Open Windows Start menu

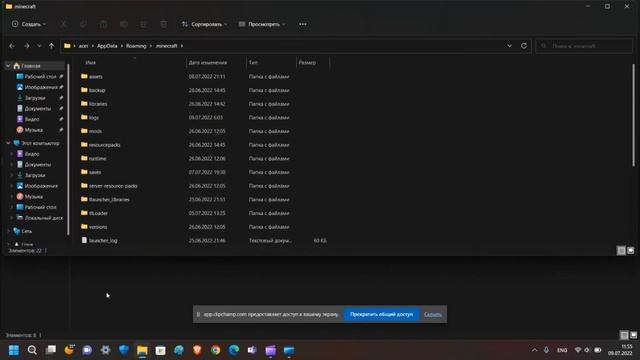coord(14,350)
